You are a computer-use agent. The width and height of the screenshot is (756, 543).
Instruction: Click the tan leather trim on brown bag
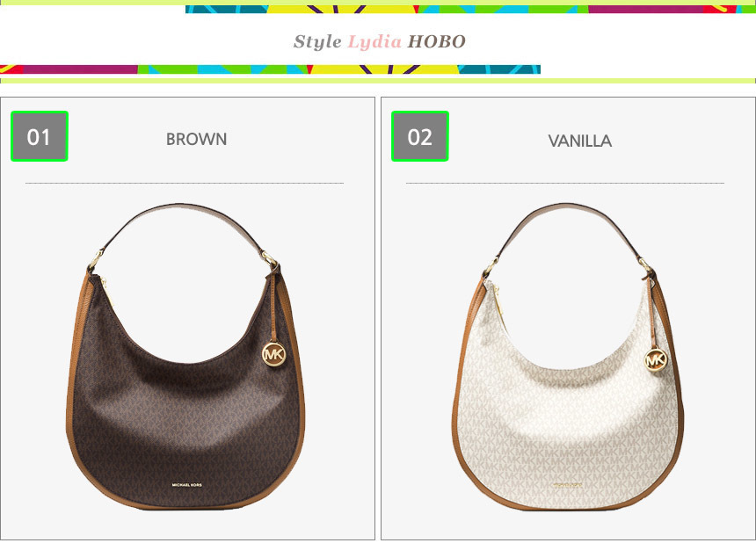tap(71, 386)
